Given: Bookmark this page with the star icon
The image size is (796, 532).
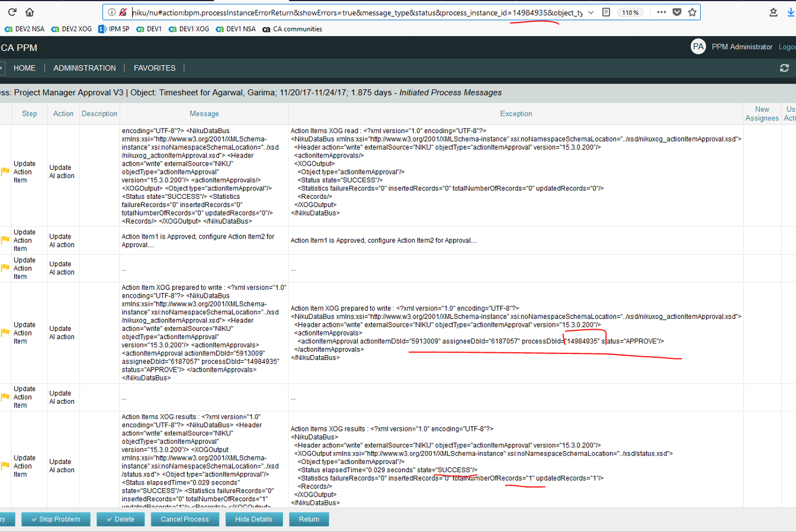Looking at the screenshot, I should [x=692, y=12].
